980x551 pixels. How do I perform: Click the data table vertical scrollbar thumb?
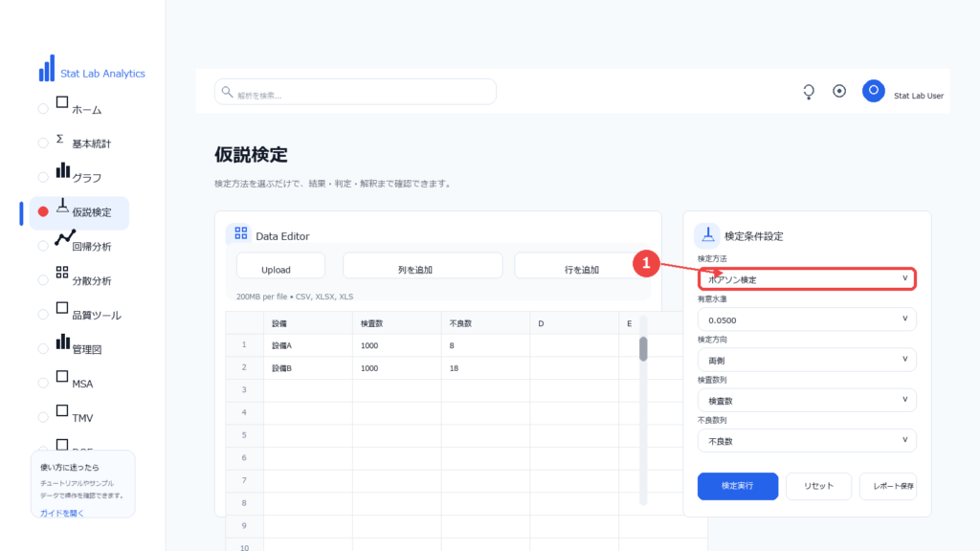pyautogui.click(x=643, y=348)
